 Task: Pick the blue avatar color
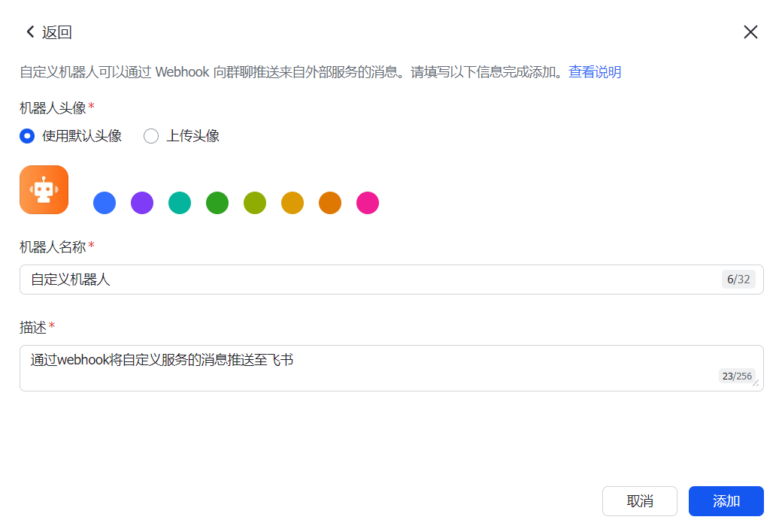point(105,203)
